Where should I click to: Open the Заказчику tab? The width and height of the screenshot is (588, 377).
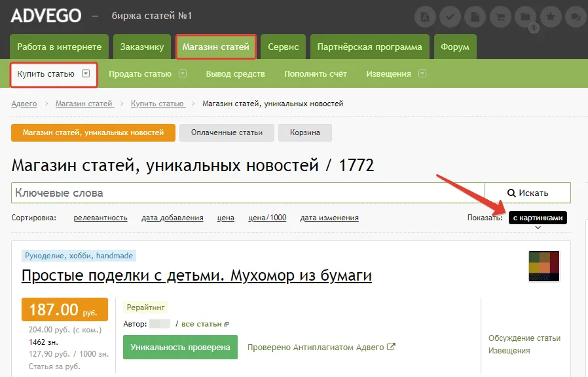click(x=142, y=47)
